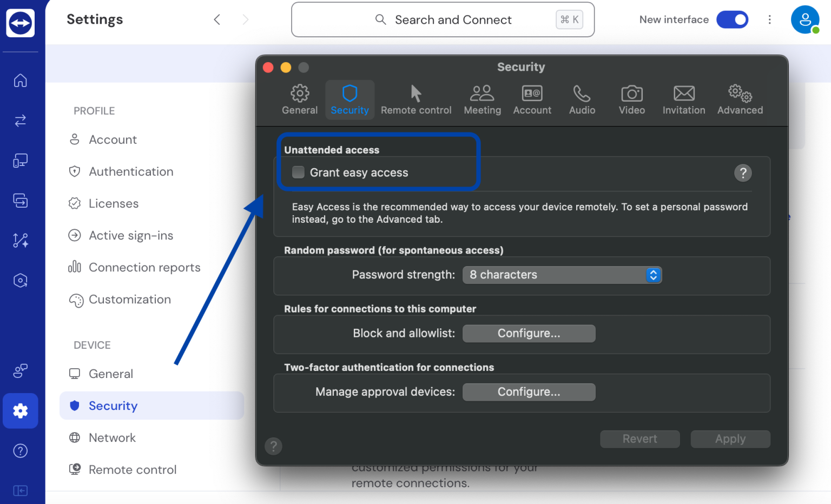Viewport: 831px width, 504px height.
Task: Disable the New interface toggle
Action: (732, 19)
